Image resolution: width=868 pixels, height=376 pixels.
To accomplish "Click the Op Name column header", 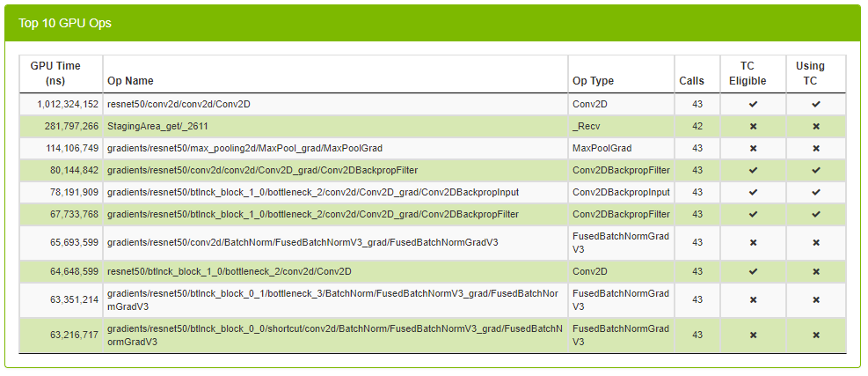I will point(130,81).
